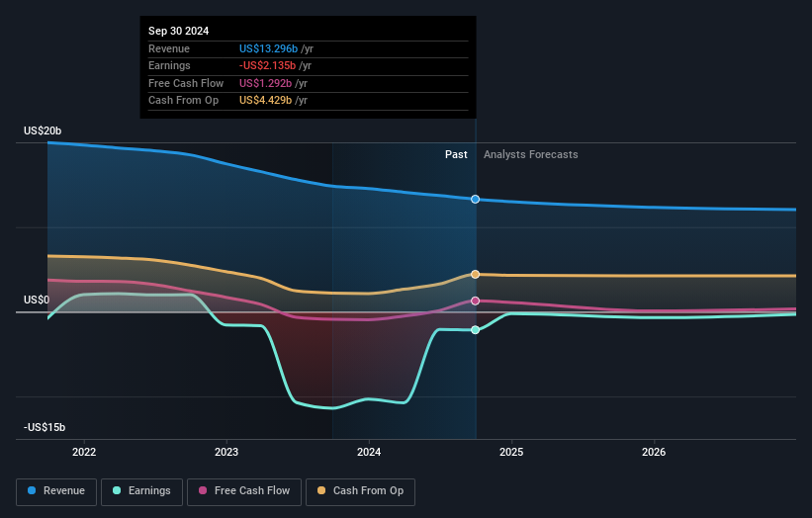This screenshot has height=518, width=812.
Task: Click the 2025 x-axis label
Action: pos(511,452)
